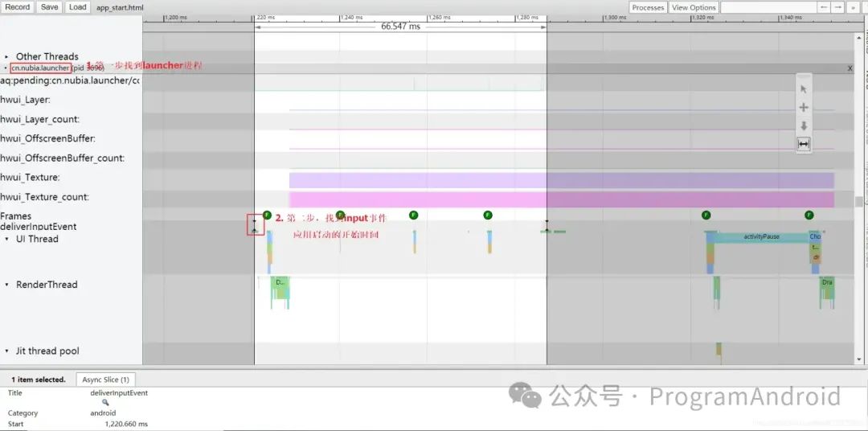Choose the selection pointer mouse mode
Image resolution: width=868 pixels, height=431 pixels.
804,89
